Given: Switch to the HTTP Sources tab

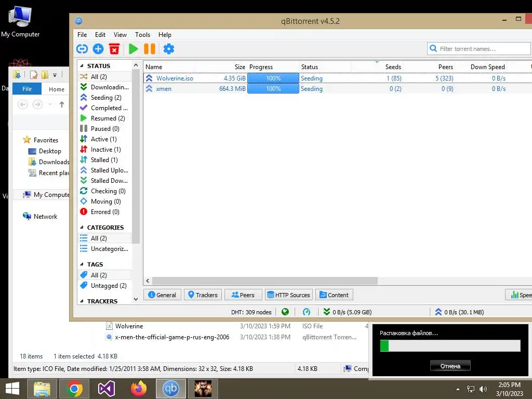Looking at the screenshot, I should tap(289, 295).
